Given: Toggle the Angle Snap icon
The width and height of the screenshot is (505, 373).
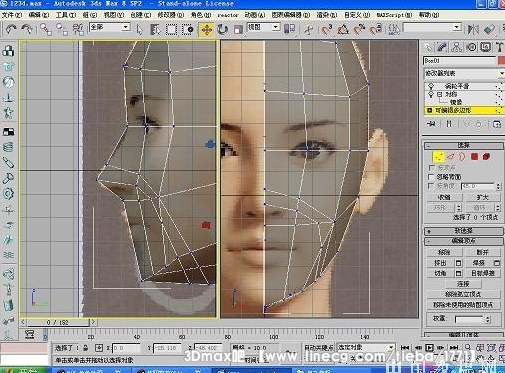Looking at the screenshot, I should point(343,29).
